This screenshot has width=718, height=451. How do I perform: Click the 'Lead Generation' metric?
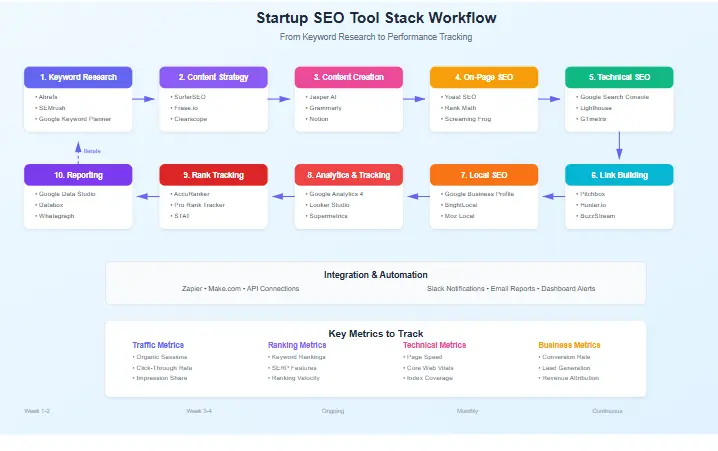point(565,368)
